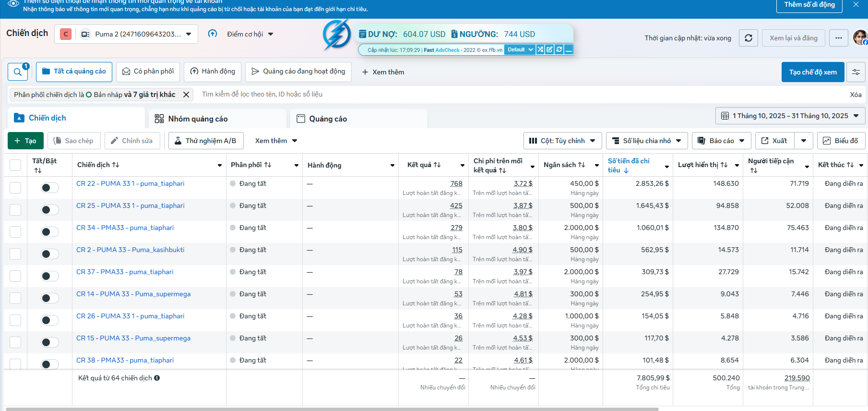Screen dimensions: 868x411
Task: Click the 'Thêm số di động' button
Action: 809,5
